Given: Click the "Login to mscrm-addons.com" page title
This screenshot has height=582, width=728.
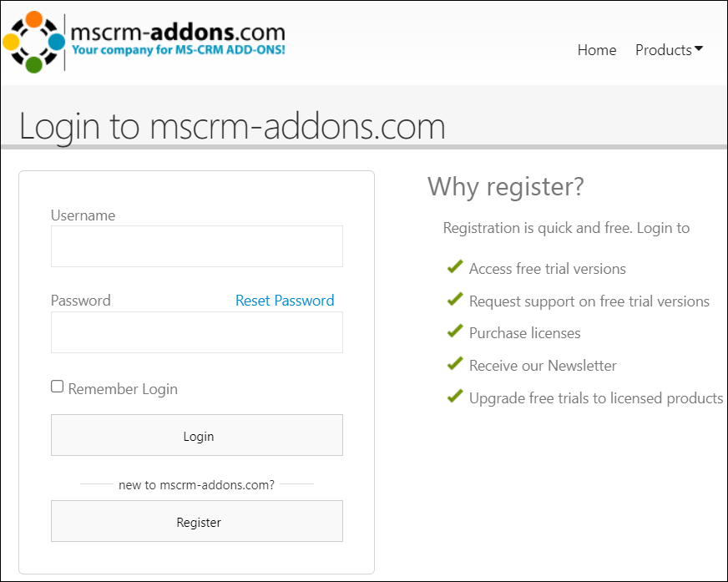Looking at the screenshot, I should click(232, 126).
